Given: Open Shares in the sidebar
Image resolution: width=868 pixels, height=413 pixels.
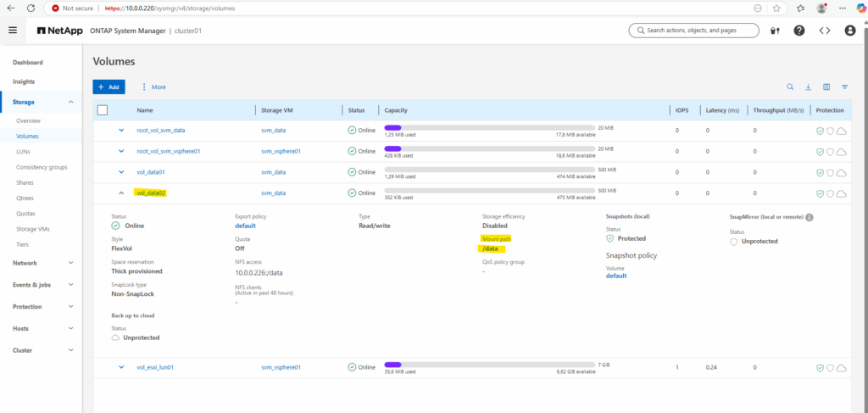Looking at the screenshot, I should pyautogui.click(x=25, y=182).
